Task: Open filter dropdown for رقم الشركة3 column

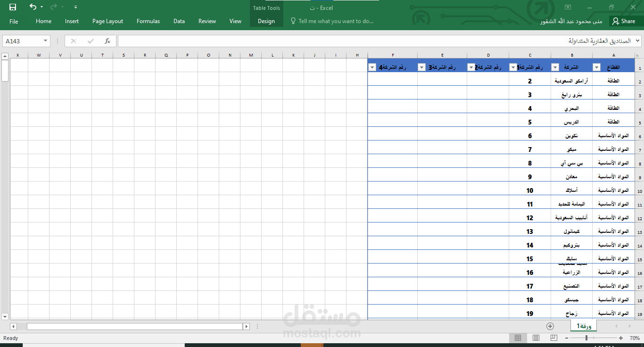Action: tap(421, 67)
